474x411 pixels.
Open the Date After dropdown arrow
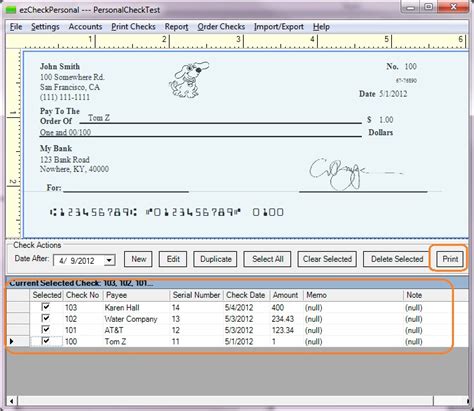pyautogui.click(x=109, y=260)
